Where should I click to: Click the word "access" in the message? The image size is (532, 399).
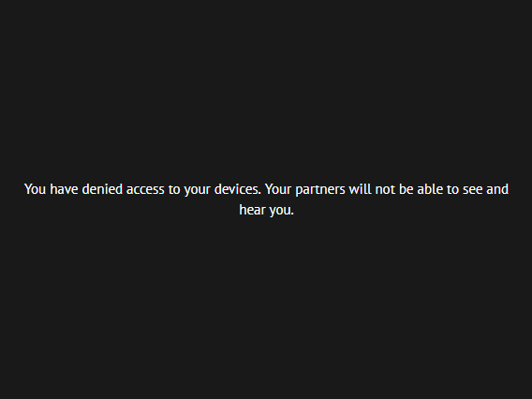pyautogui.click(x=145, y=190)
